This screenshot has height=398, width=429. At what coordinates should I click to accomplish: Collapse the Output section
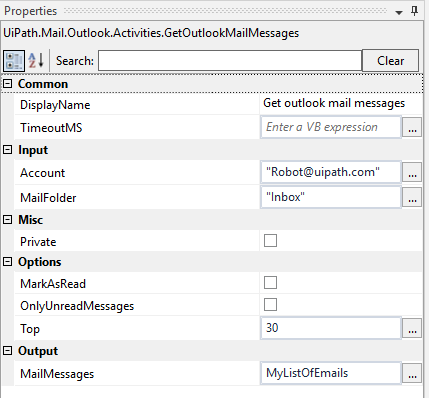point(8,350)
